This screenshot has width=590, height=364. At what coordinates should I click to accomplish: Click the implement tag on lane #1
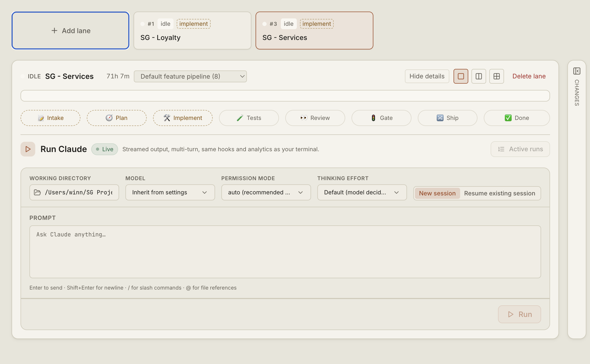point(194,24)
